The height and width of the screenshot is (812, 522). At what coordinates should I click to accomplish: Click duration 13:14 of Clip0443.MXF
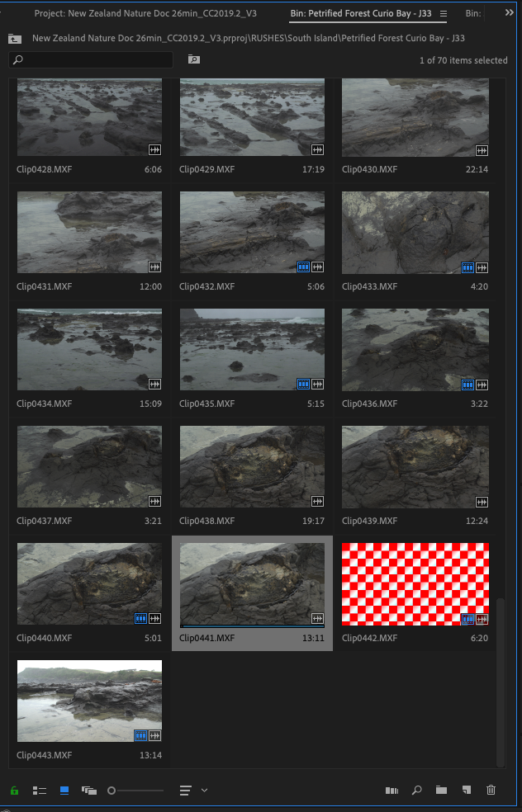(x=151, y=755)
